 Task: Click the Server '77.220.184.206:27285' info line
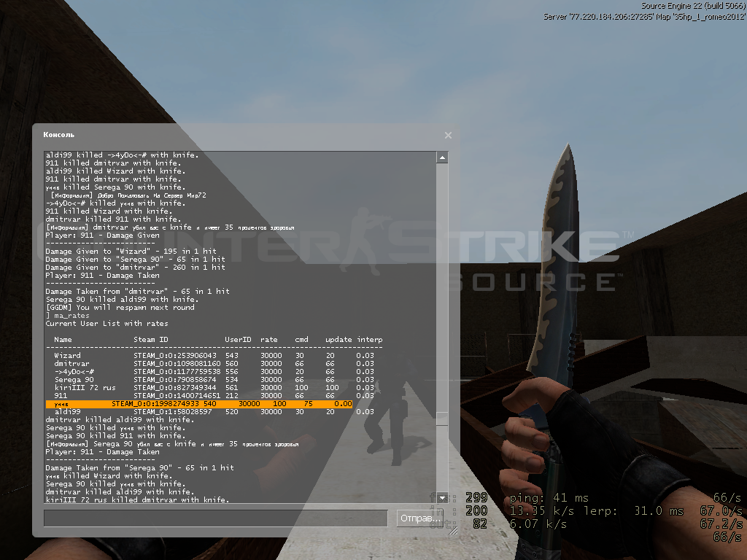[x=645, y=17]
